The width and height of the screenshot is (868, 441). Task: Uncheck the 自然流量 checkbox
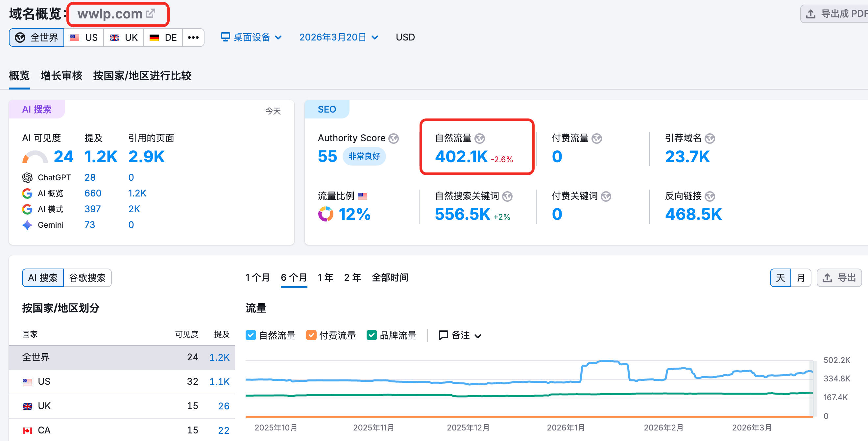[x=251, y=335]
